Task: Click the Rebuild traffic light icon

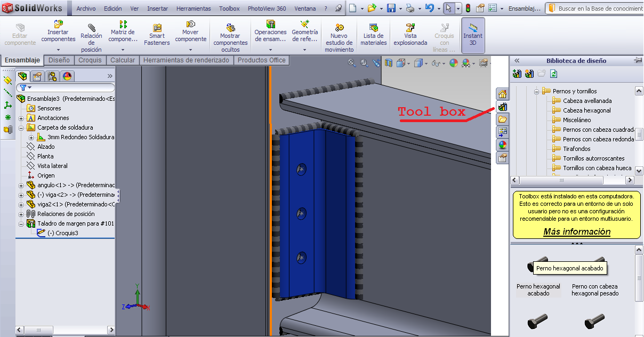Action: coord(468,8)
